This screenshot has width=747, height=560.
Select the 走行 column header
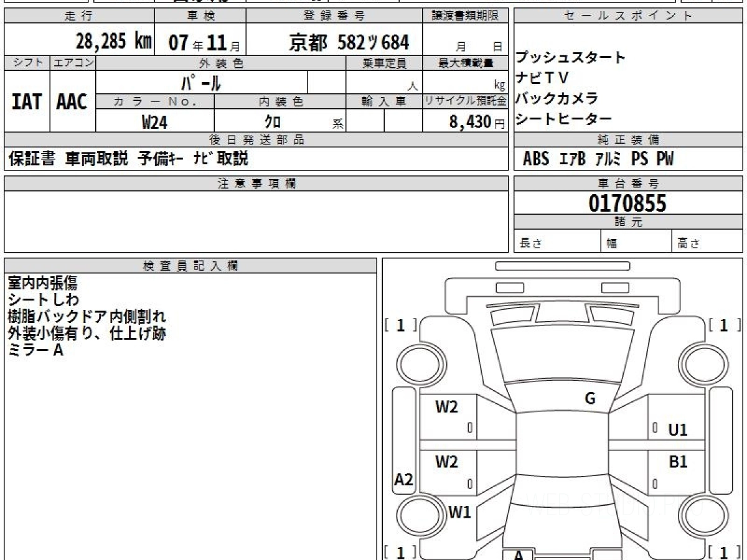coord(78,16)
